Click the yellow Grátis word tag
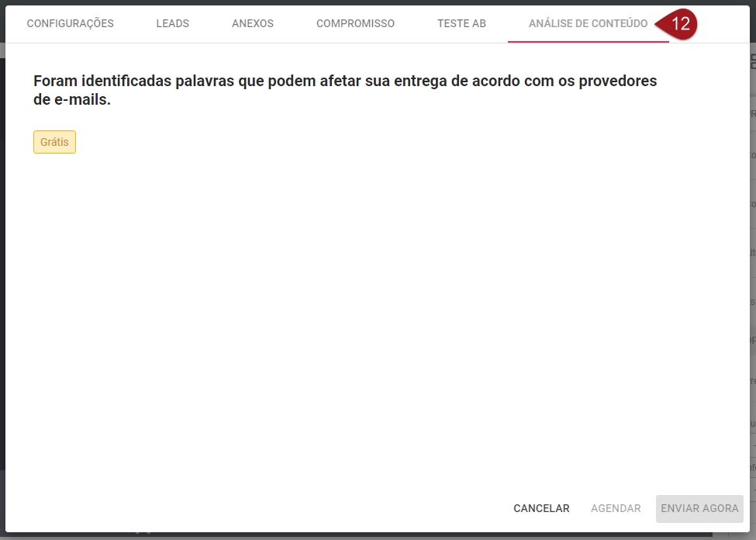Screen dimensions: 756x540 pos(54,142)
